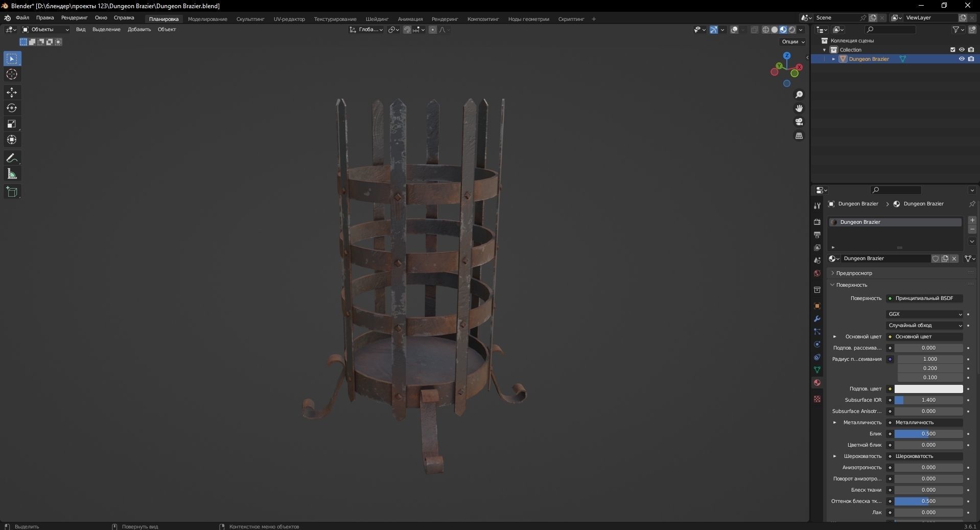
Task: Click Принципиальный BSDF surface shader button
Action: (x=924, y=298)
